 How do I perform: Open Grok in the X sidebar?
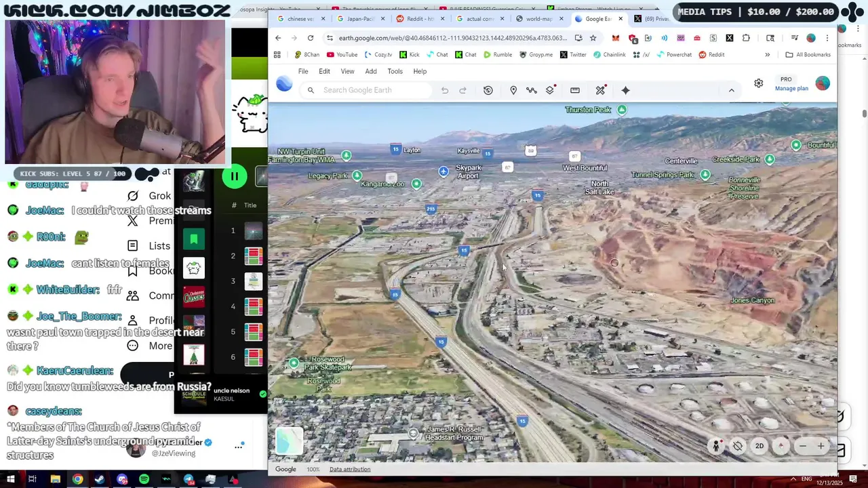[x=151, y=196]
